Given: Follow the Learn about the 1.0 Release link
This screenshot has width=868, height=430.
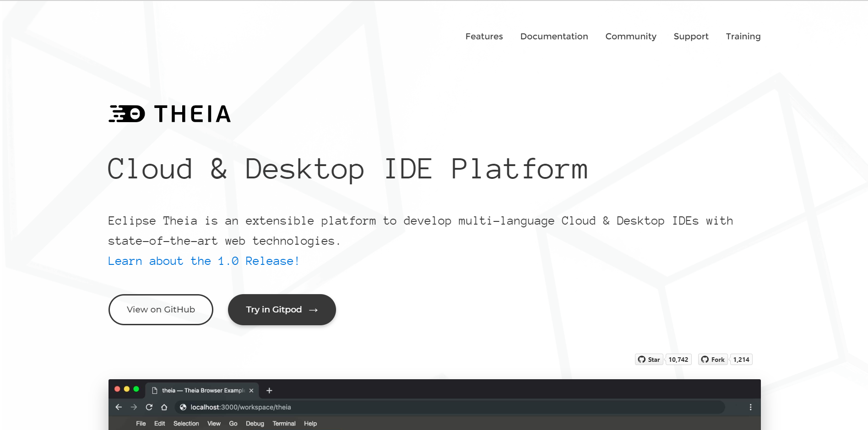Looking at the screenshot, I should click(x=203, y=261).
